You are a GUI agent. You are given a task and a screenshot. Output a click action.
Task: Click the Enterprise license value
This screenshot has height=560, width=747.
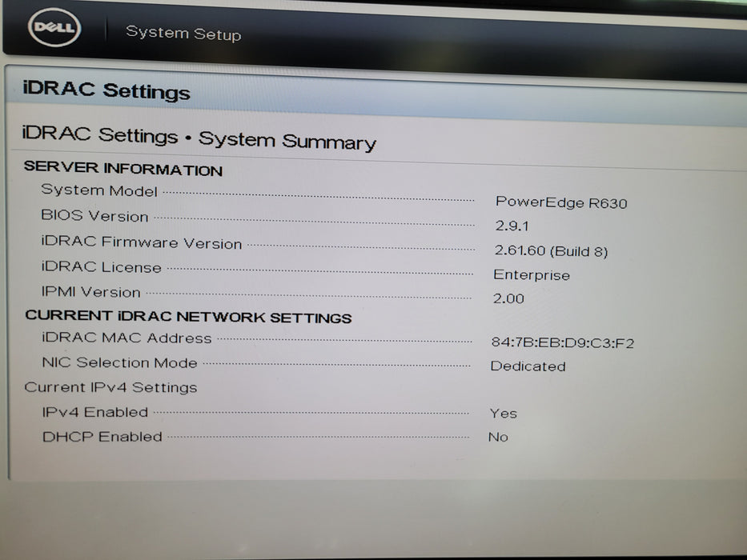532,274
